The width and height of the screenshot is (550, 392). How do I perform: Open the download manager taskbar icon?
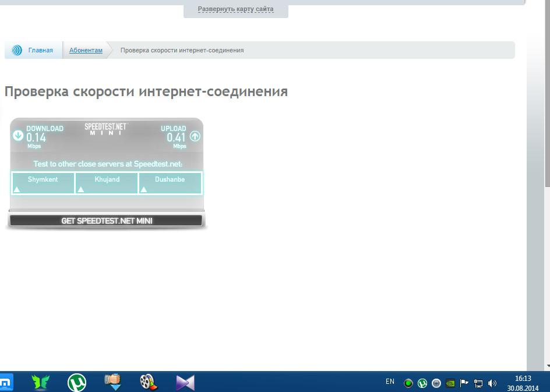coord(112,382)
